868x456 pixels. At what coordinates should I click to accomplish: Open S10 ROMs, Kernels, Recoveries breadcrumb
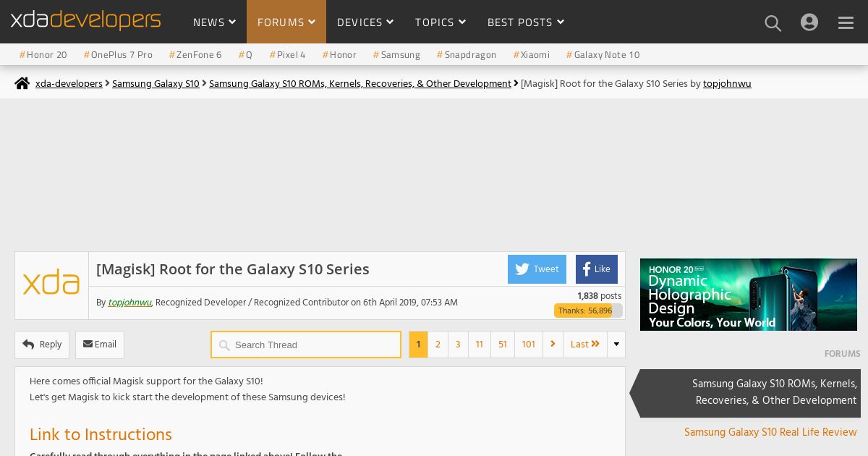pyautogui.click(x=360, y=84)
